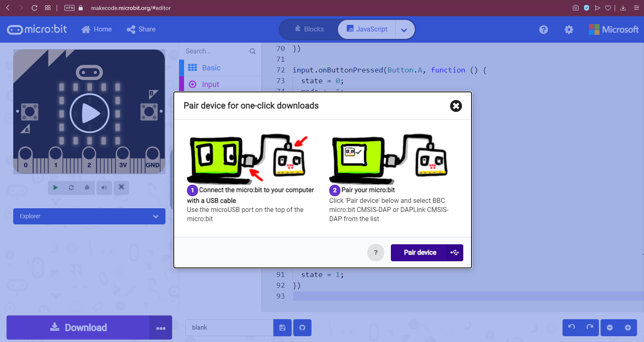The image size is (644, 342).
Task: Open the help question mark in header
Action: point(543,29)
